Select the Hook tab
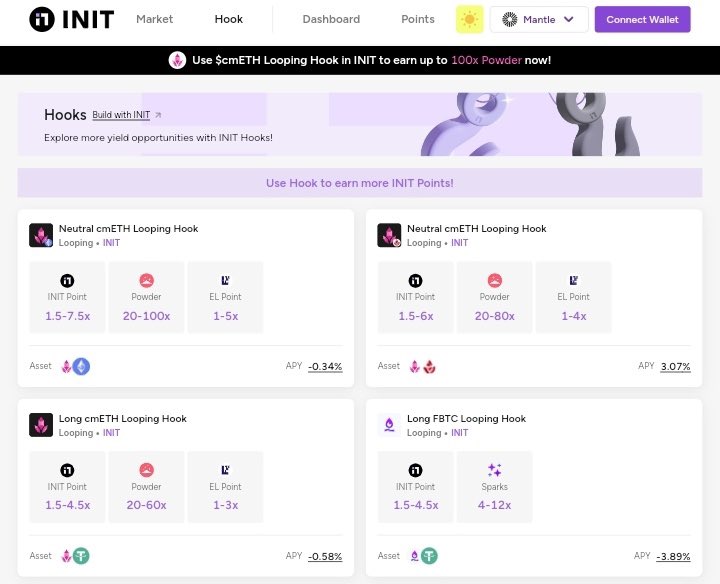Image resolution: width=720 pixels, height=584 pixels. (x=229, y=19)
